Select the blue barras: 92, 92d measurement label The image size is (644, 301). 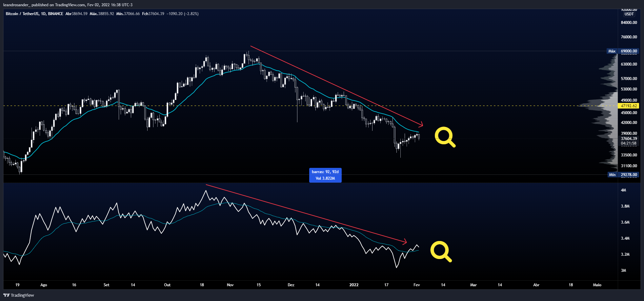(325, 175)
